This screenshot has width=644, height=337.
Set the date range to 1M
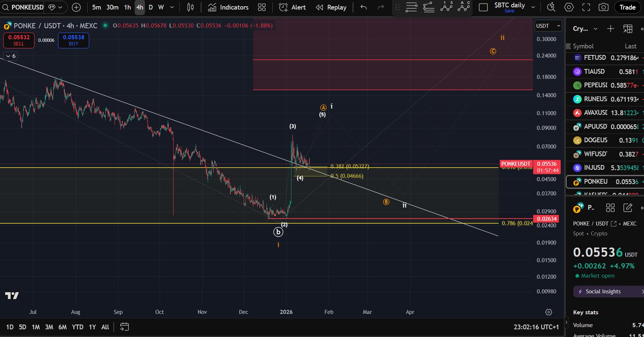pos(36,327)
